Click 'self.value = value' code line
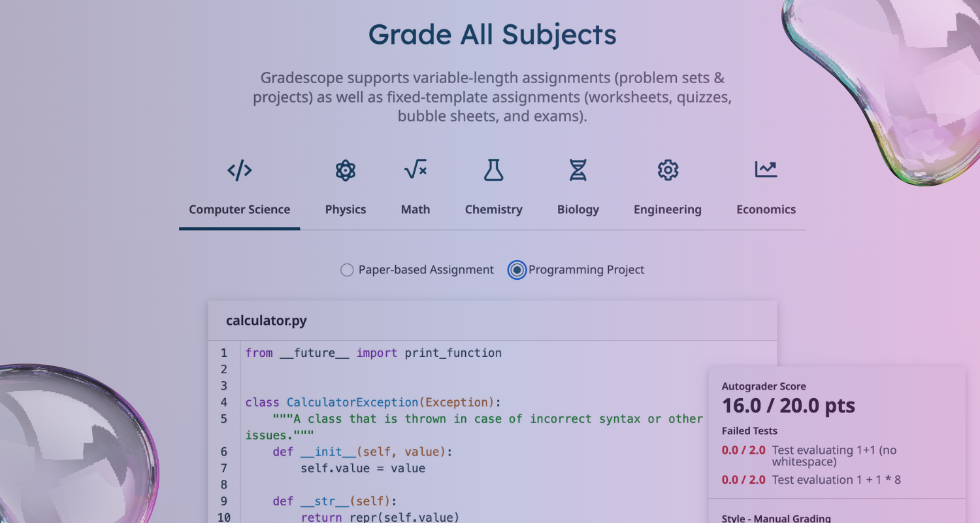This screenshot has height=523, width=980. point(363,468)
